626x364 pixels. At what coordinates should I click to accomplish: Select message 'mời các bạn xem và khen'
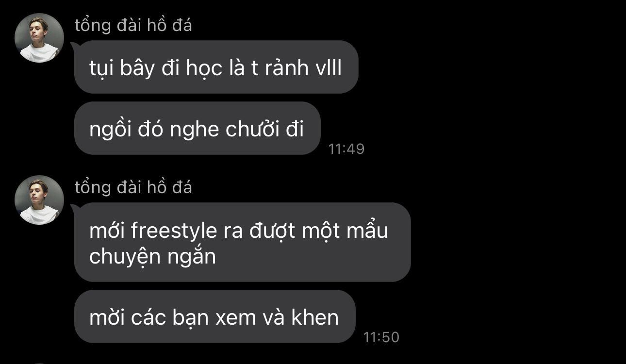click(x=214, y=316)
